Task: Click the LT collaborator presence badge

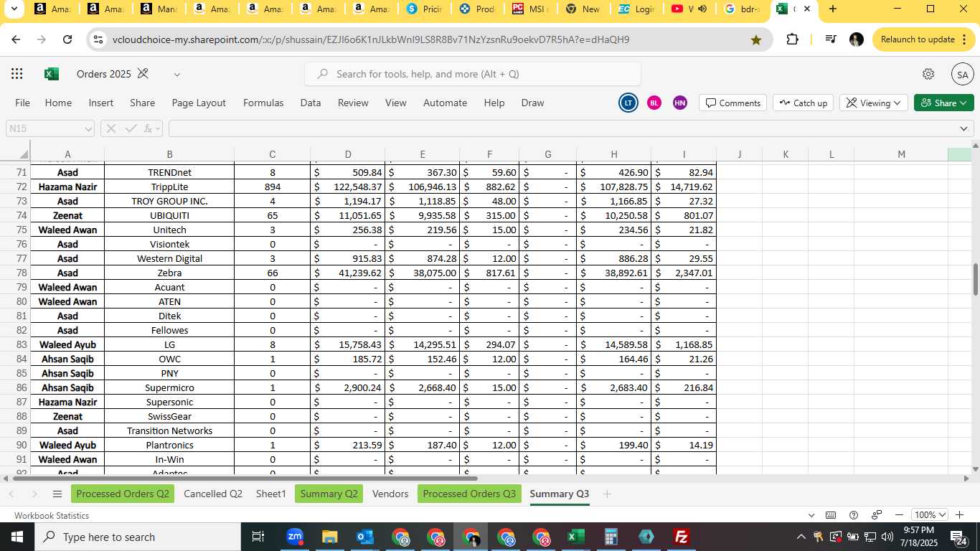Action: [x=628, y=103]
